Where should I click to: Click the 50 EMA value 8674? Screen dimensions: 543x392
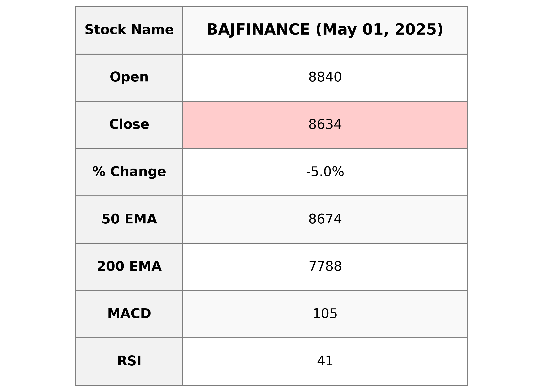pyautogui.click(x=325, y=219)
